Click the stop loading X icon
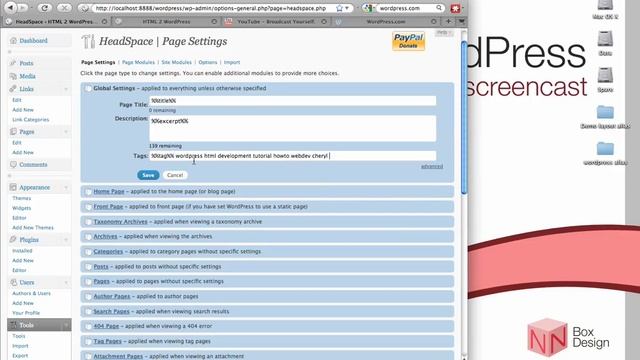Viewport: 640px width, 360px height. click(64, 7)
